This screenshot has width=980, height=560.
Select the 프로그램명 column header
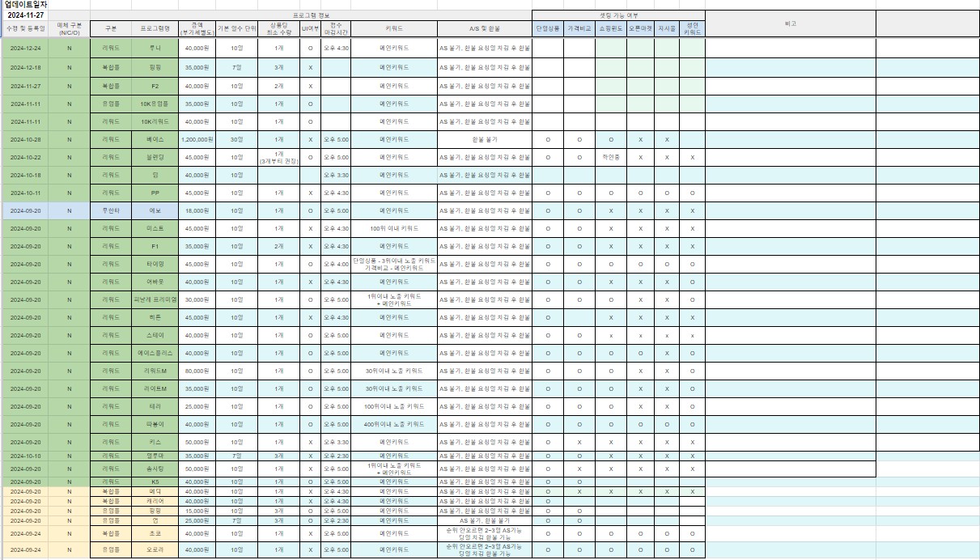[x=155, y=28]
